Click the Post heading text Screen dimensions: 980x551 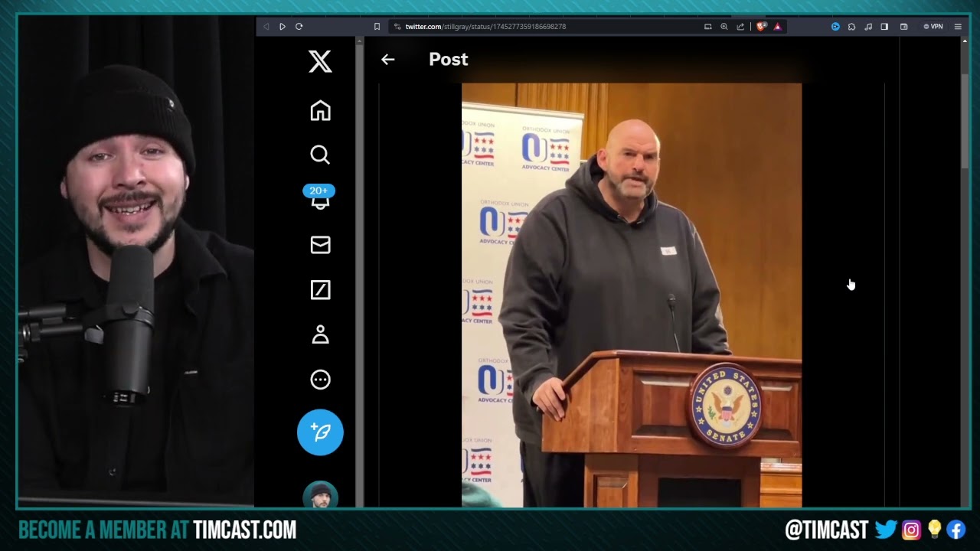(x=449, y=60)
